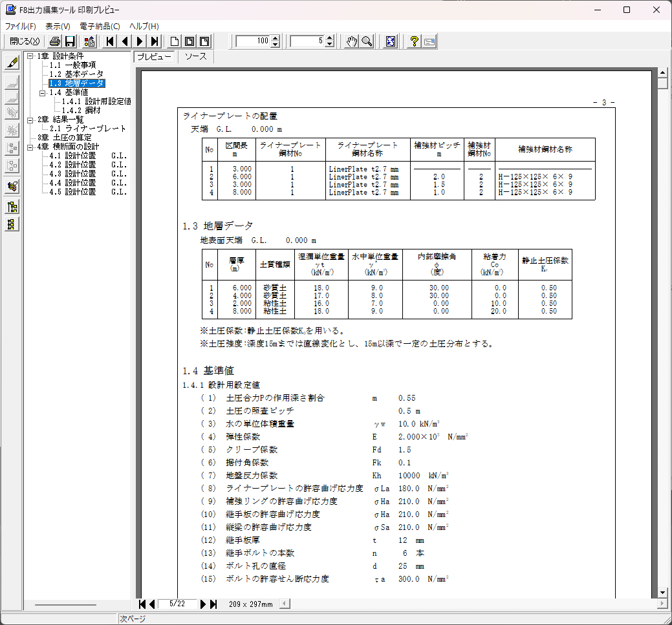Click the page number field showing 5/22

[x=177, y=604]
